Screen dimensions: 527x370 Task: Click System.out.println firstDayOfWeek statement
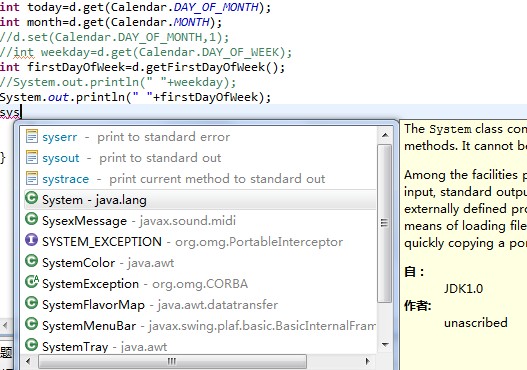coord(135,97)
